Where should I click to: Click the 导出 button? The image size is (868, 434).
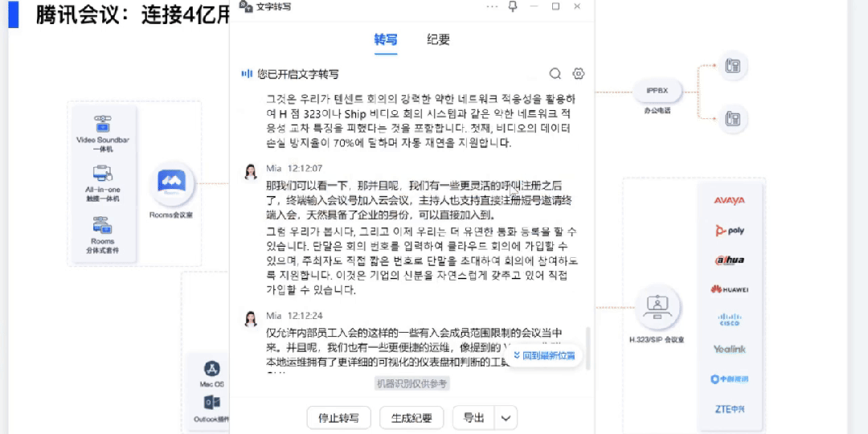point(474,418)
